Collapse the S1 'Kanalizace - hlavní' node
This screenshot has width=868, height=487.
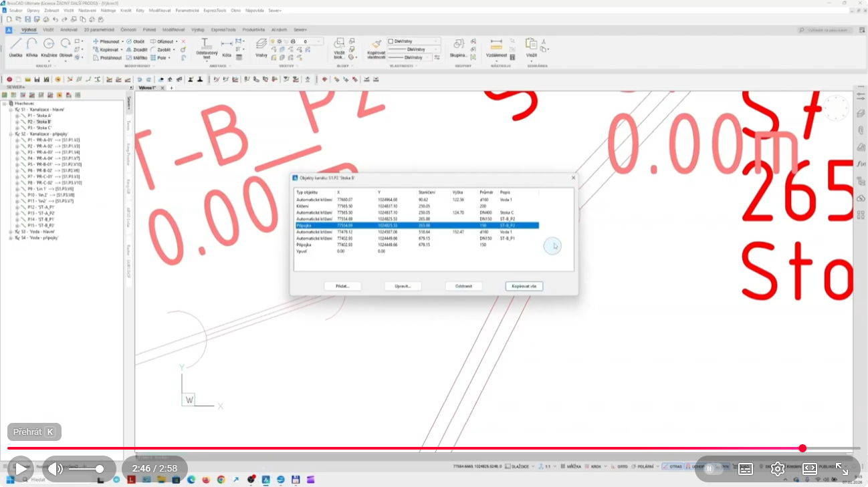(x=11, y=110)
